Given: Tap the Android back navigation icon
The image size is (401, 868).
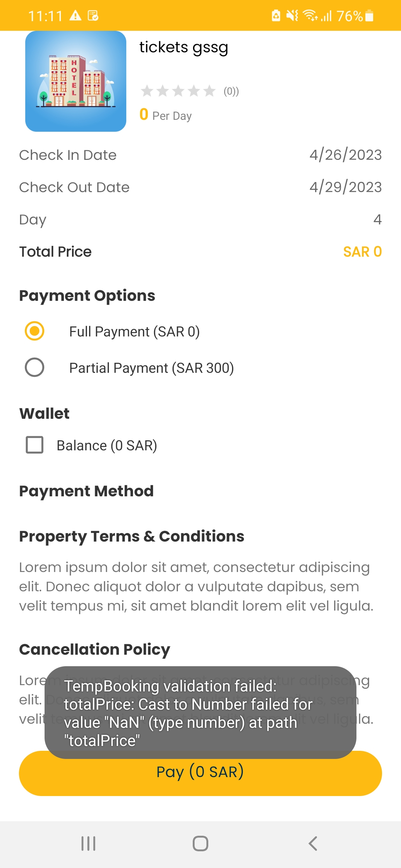Looking at the screenshot, I should coord(313,843).
